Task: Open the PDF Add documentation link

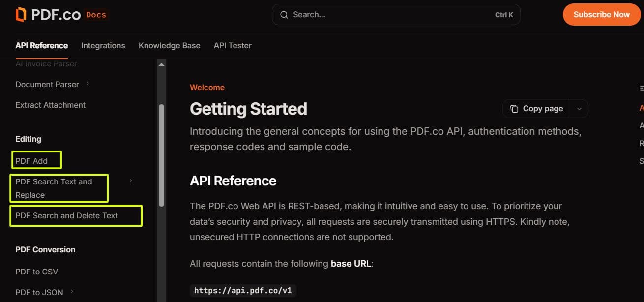Action: 31,160
